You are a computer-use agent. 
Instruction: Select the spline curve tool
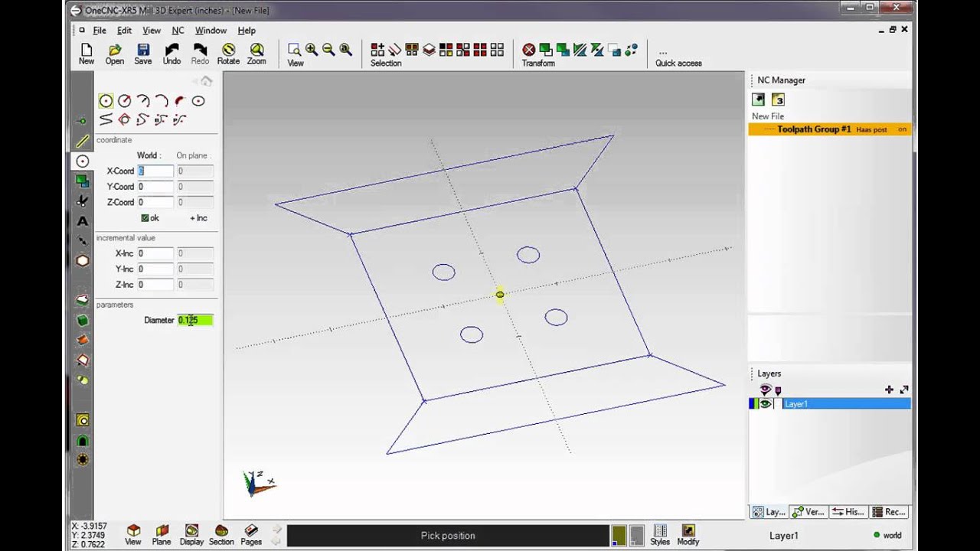click(x=106, y=119)
